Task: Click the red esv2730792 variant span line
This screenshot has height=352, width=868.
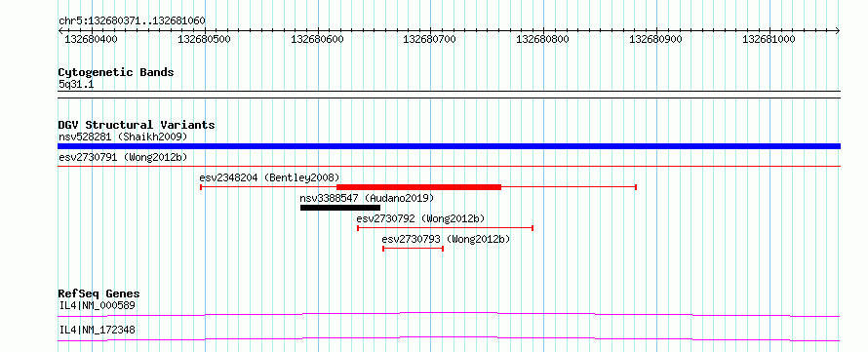Action: point(445,228)
